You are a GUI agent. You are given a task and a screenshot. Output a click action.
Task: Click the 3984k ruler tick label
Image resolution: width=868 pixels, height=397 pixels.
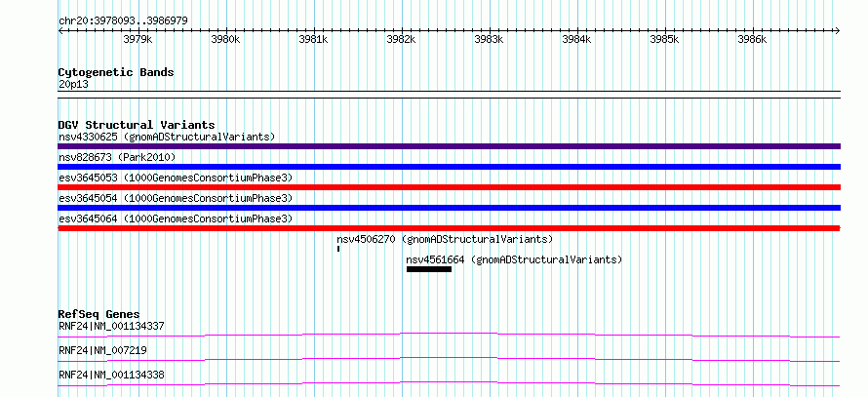576,39
